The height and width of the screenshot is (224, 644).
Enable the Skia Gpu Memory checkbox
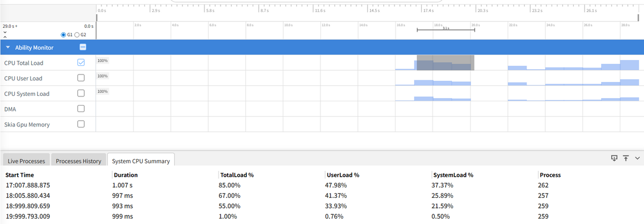pyautogui.click(x=81, y=124)
